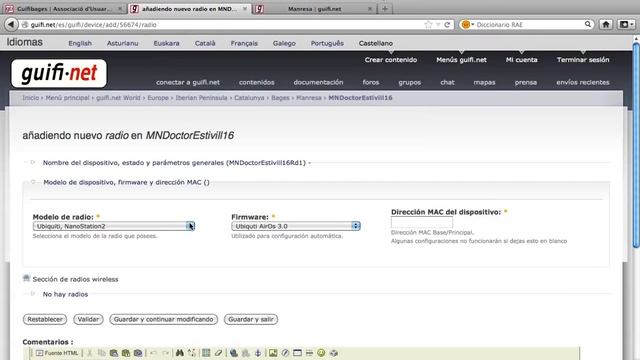Click the Unlink icon in editor toolbar
The width and height of the screenshot is (640, 360).
click(x=246, y=353)
